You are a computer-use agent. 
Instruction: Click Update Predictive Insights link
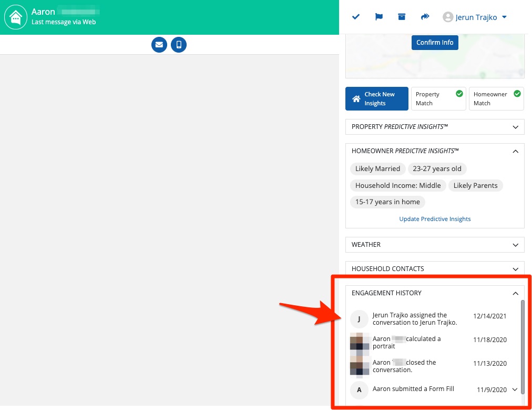click(435, 219)
